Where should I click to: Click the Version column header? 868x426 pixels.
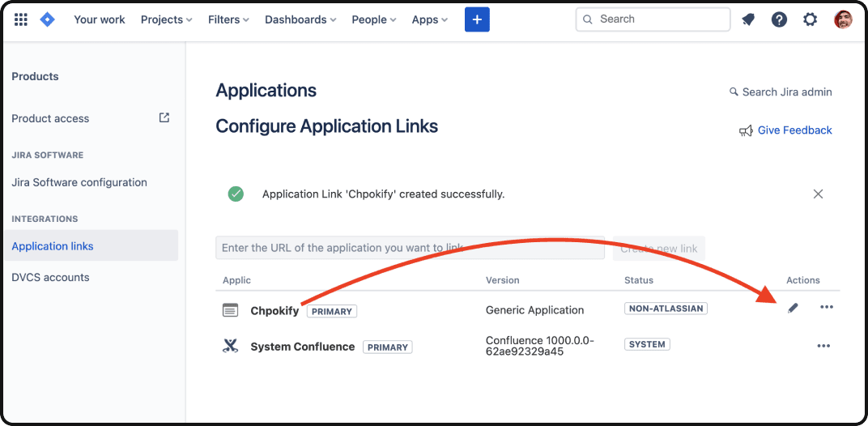pos(503,280)
